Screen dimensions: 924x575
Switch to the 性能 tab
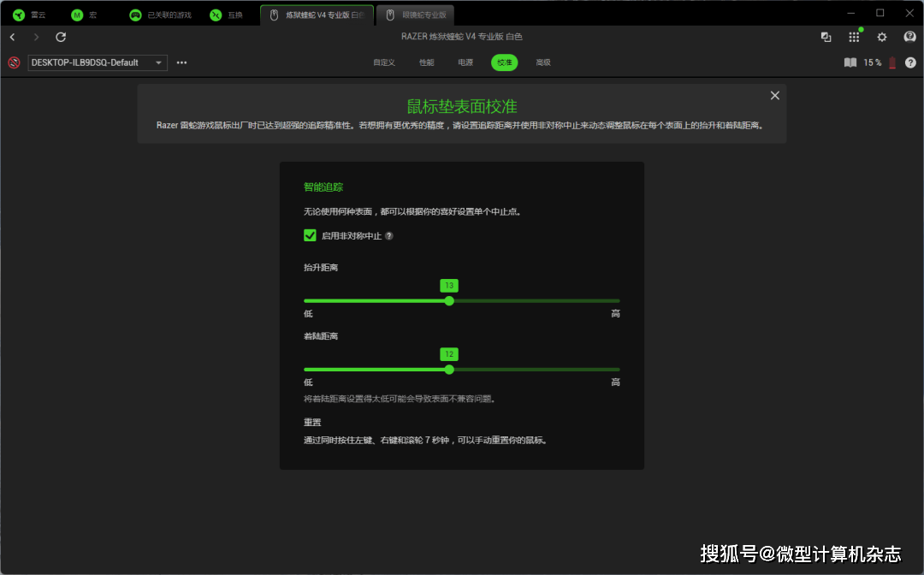click(x=426, y=62)
